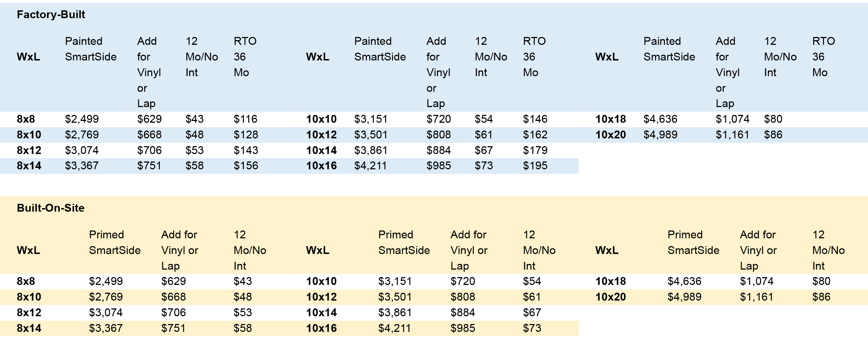The image size is (868, 350).
Task: Click the $195 RTO value for 10x16
Action: tap(535, 166)
